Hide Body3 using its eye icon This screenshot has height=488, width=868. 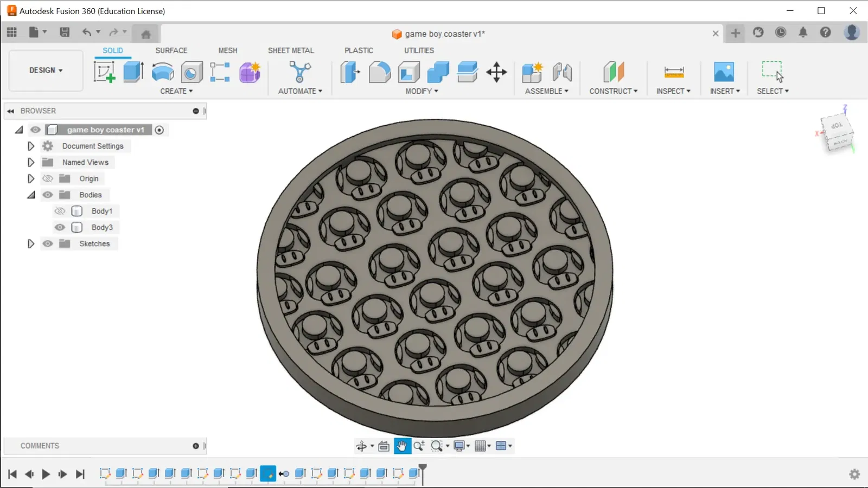[x=60, y=227]
